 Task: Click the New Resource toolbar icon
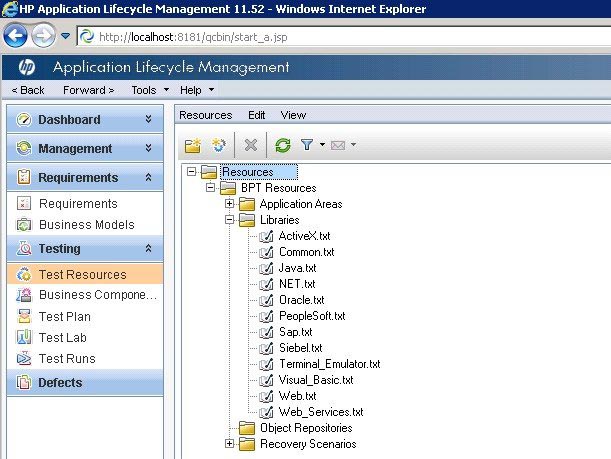[x=219, y=145]
